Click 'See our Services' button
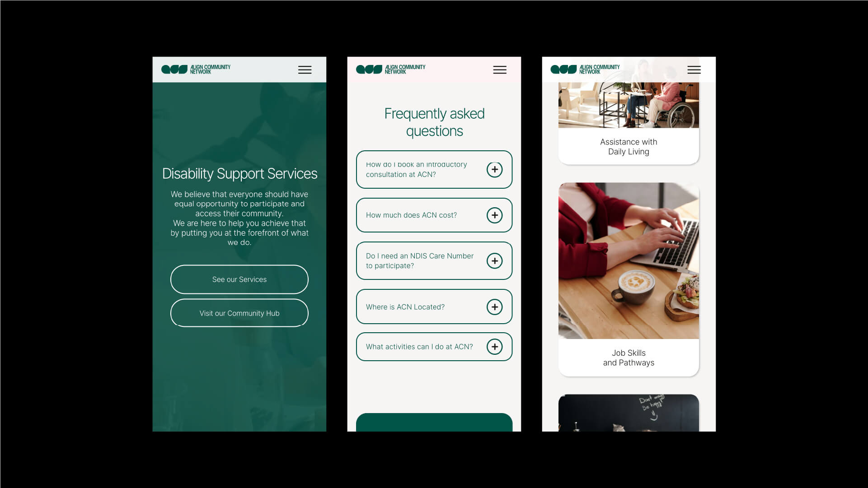The image size is (868, 488). [x=239, y=279]
